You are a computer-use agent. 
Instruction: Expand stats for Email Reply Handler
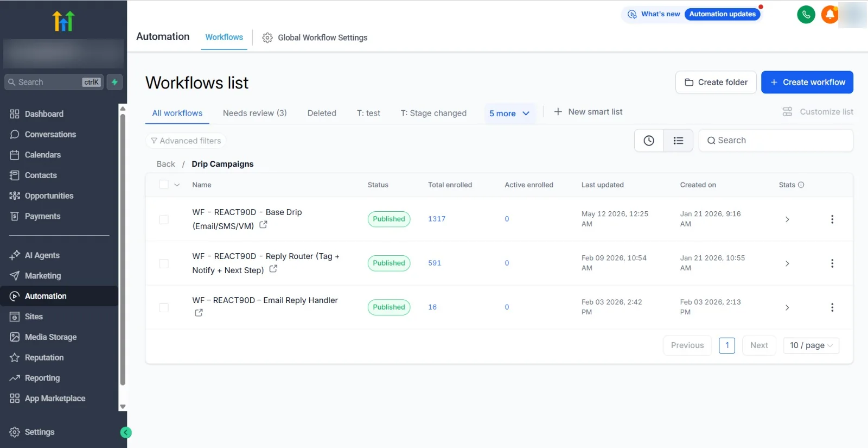click(787, 307)
